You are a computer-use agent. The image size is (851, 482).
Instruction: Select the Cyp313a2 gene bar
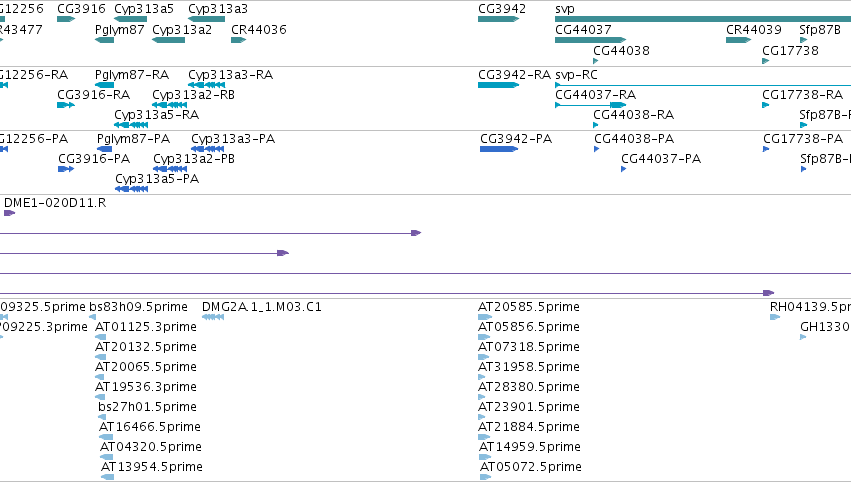tap(168, 40)
